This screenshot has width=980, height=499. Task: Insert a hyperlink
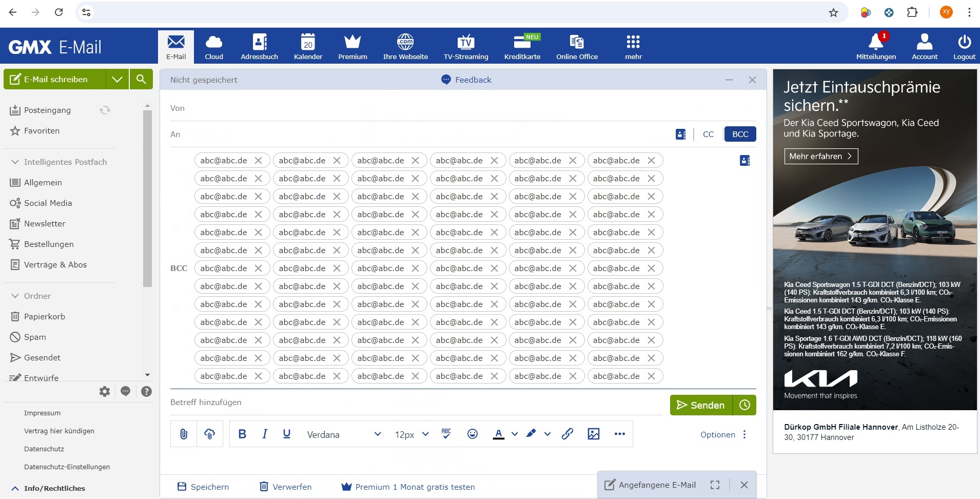coord(567,434)
